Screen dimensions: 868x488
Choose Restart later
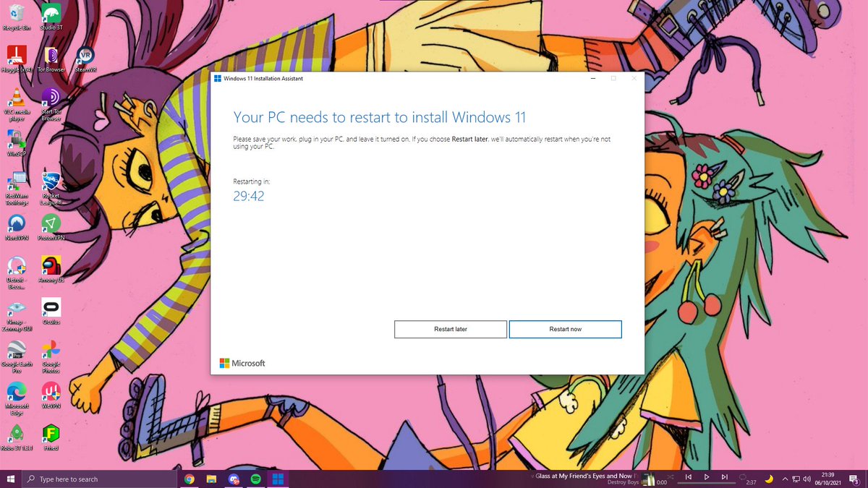pyautogui.click(x=451, y=329)
